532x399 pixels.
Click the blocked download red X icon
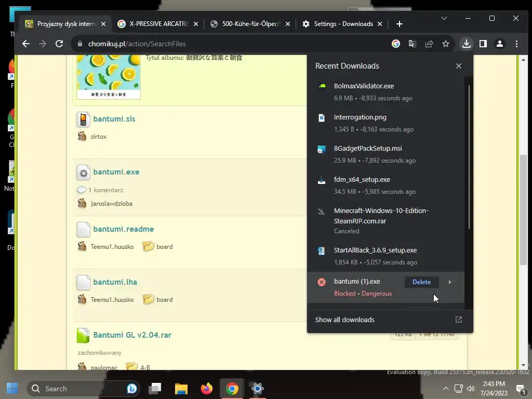click(321, 282)
